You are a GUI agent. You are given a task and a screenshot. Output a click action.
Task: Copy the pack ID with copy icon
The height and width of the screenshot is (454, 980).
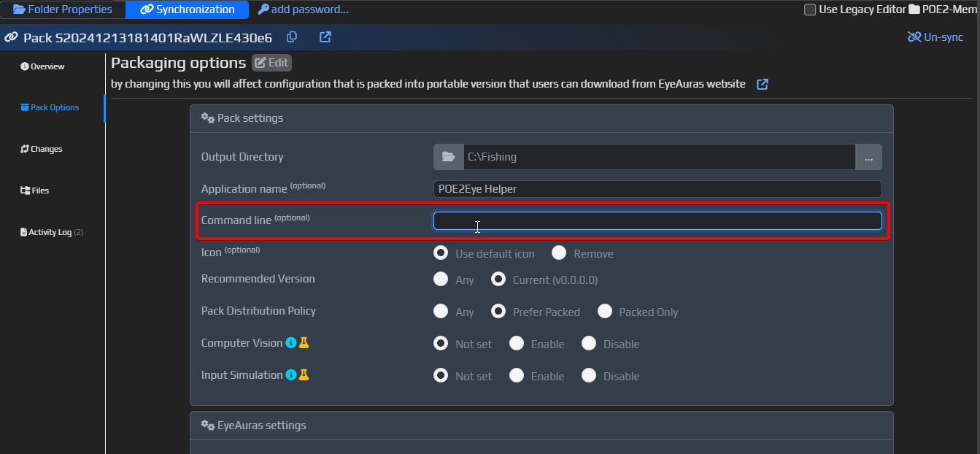pos(292,37)
